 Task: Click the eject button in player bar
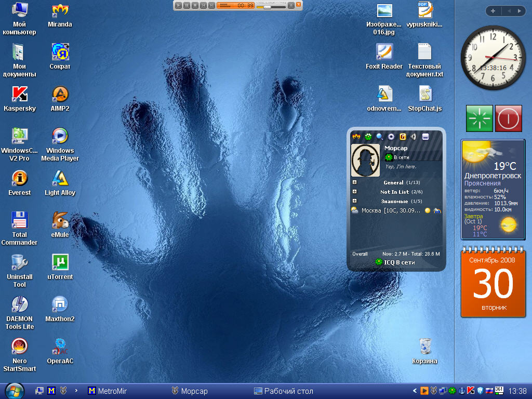point(291,5)
